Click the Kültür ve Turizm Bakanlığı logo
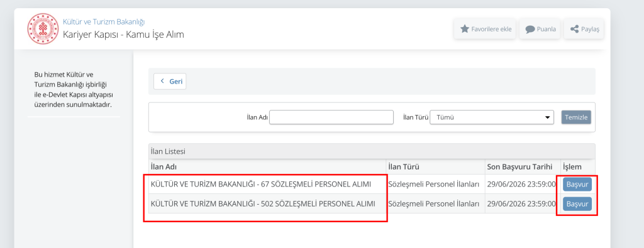The width and height of the screenshot is (644, 248). [43, 28]
